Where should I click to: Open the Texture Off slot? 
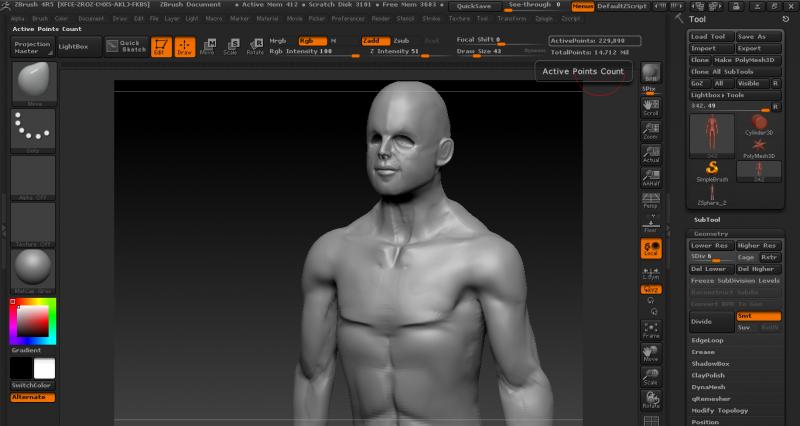(33, 225)
